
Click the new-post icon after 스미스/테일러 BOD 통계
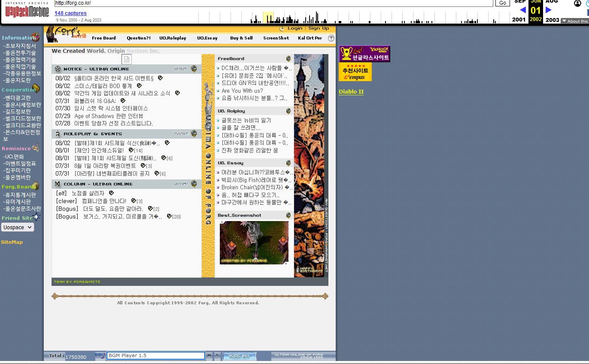tap(139, 85)
